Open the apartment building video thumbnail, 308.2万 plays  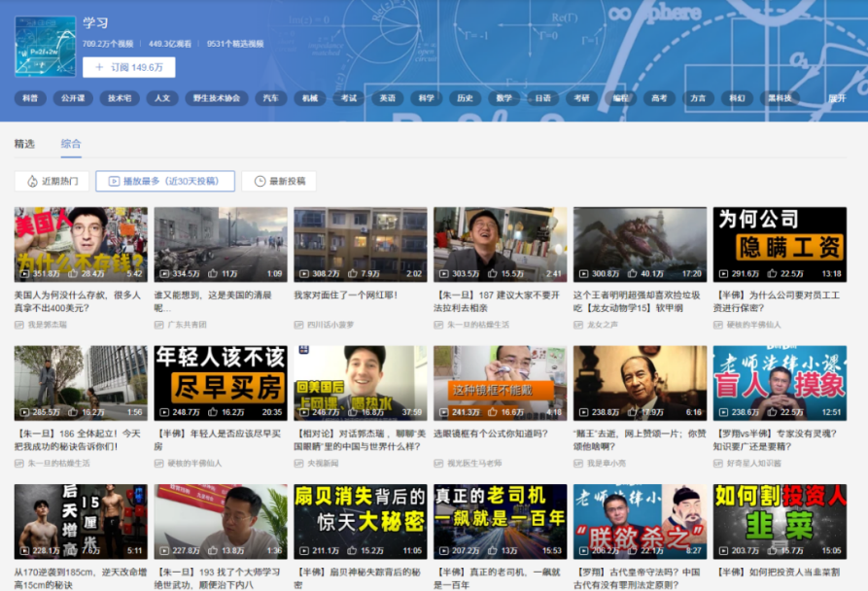pos(361,245)
